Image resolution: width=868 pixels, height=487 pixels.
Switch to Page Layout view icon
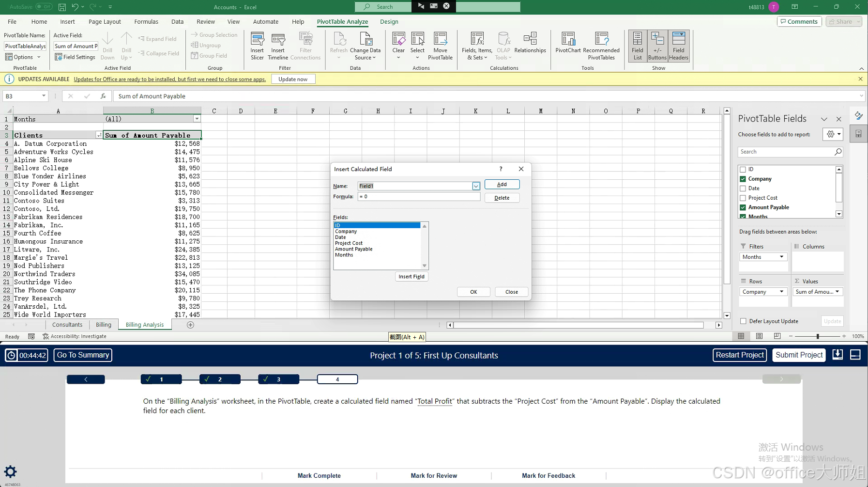[x=759, y=336]
